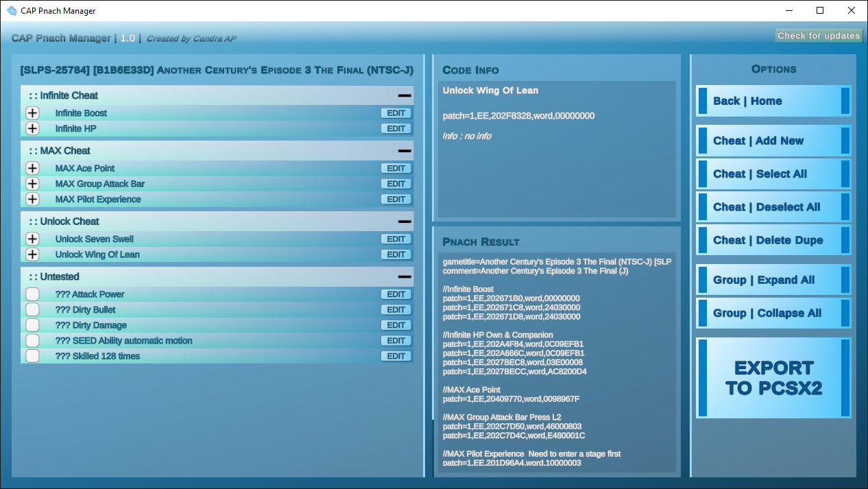Screen dimensions: 868x489
Task: Click Group | Collapse All button
Action: point(773,313)
